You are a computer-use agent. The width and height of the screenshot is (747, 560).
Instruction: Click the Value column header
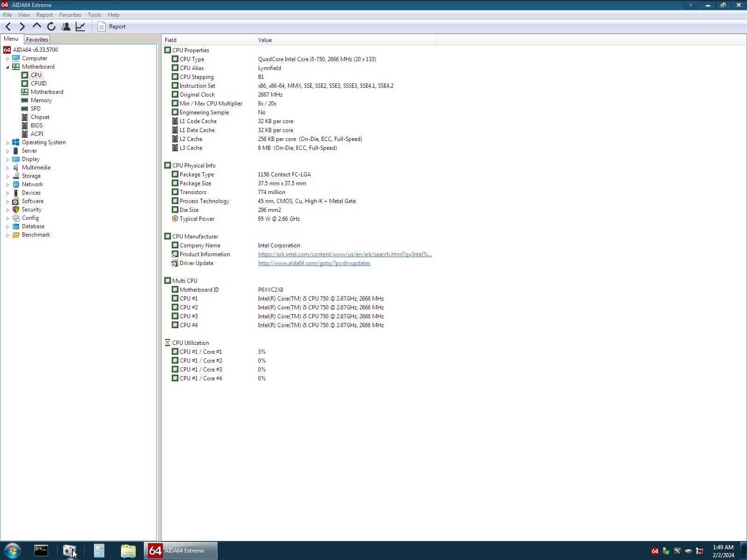(x=346, y=40)
